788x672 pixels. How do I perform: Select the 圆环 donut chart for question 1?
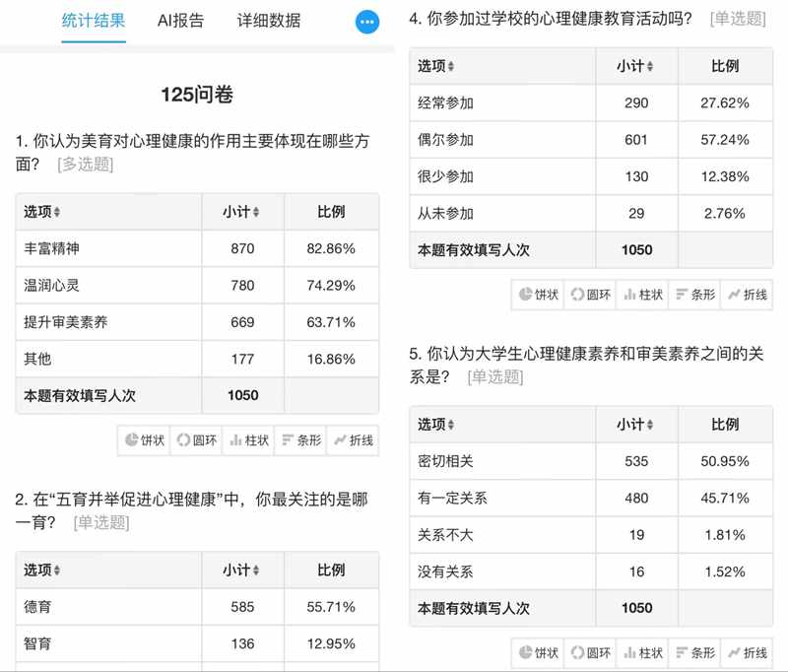(196, 441)
